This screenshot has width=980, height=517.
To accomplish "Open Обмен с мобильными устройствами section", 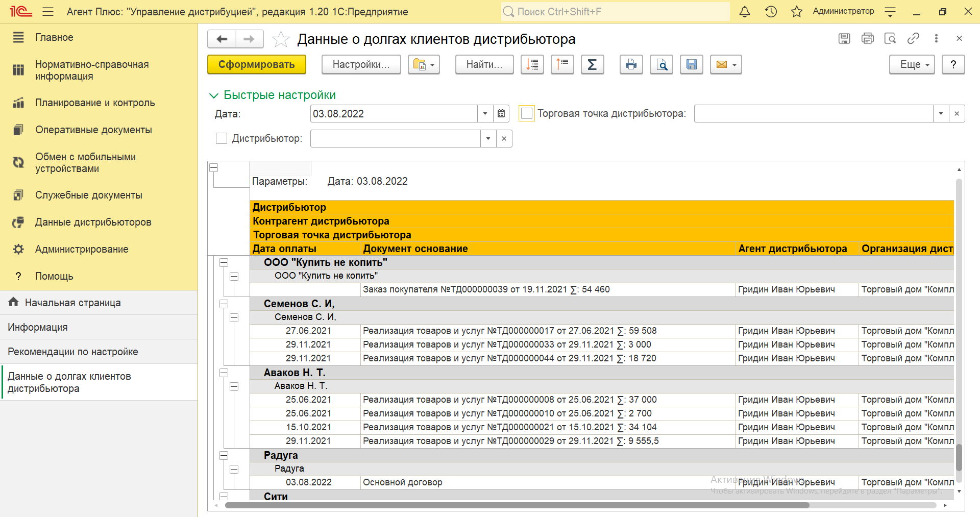I will pos(99,163).
